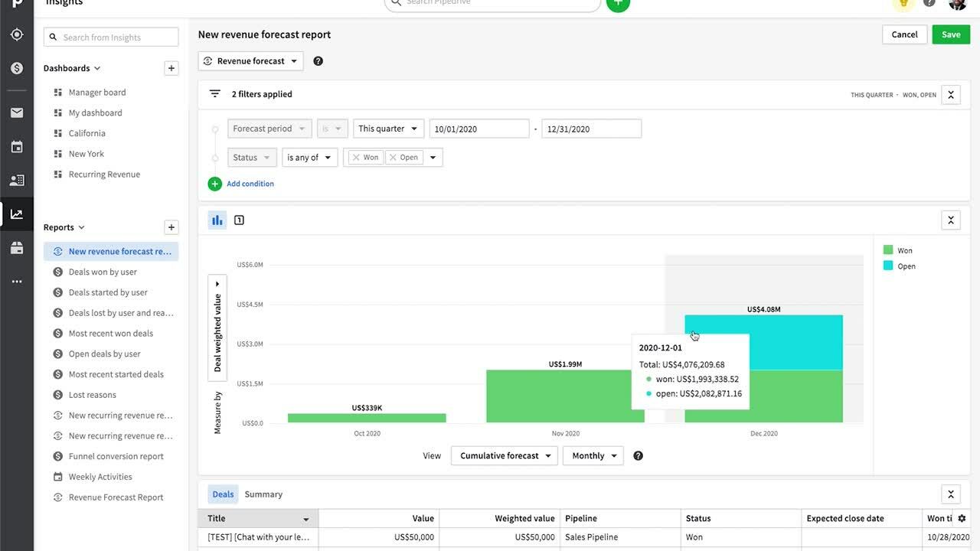Click the Add condition link
Screen dimensions: 980x551
[x=250, y=184]
